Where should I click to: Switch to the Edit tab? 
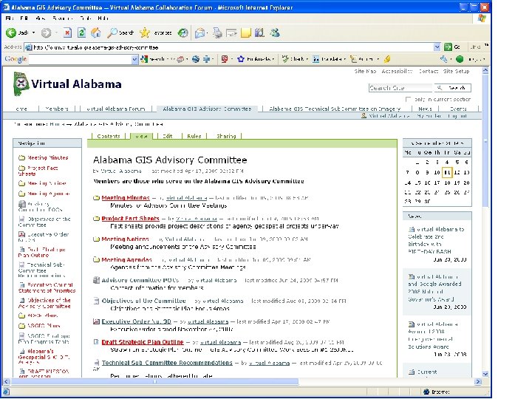[x=167, y=136]
